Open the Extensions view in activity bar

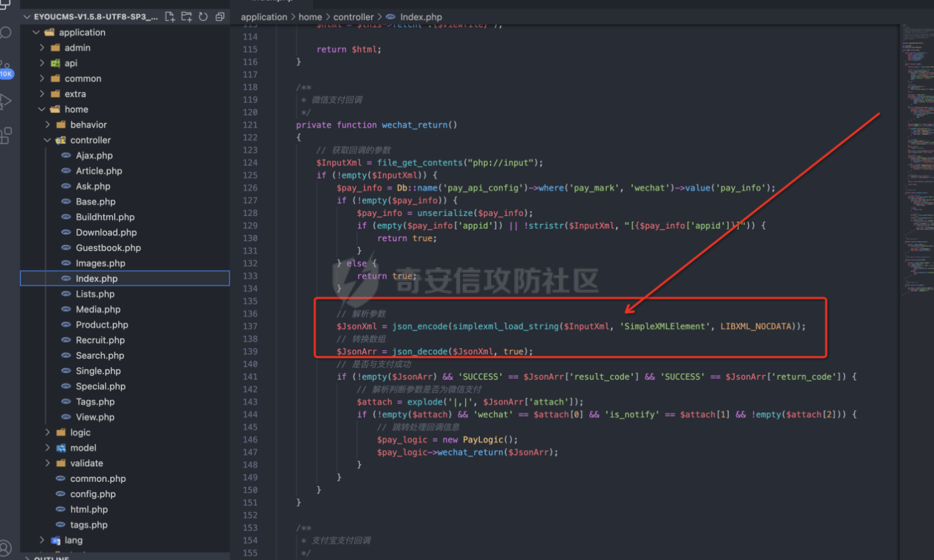(x=6, y=135)
